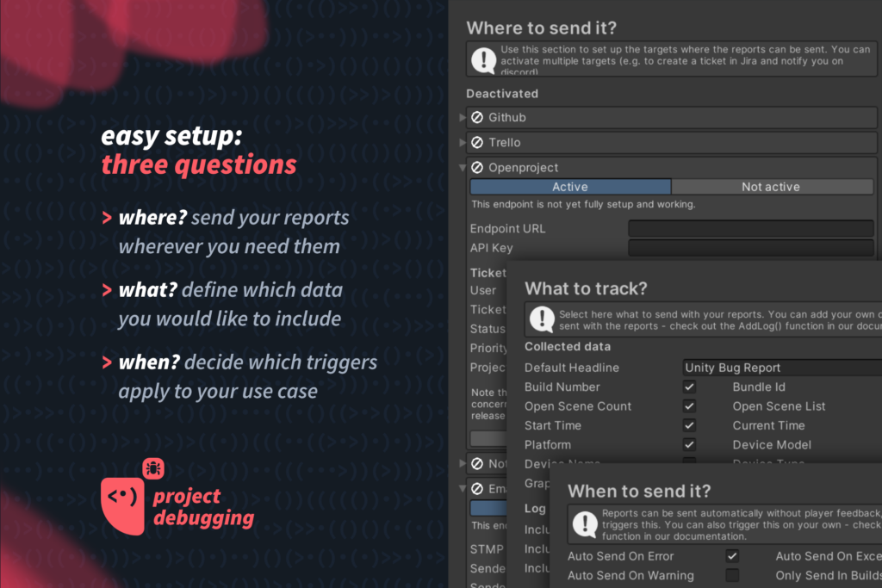Click the Openproject deactivated status icon
This screenshot has height=588, width=882.
click(x=477, y=168)
